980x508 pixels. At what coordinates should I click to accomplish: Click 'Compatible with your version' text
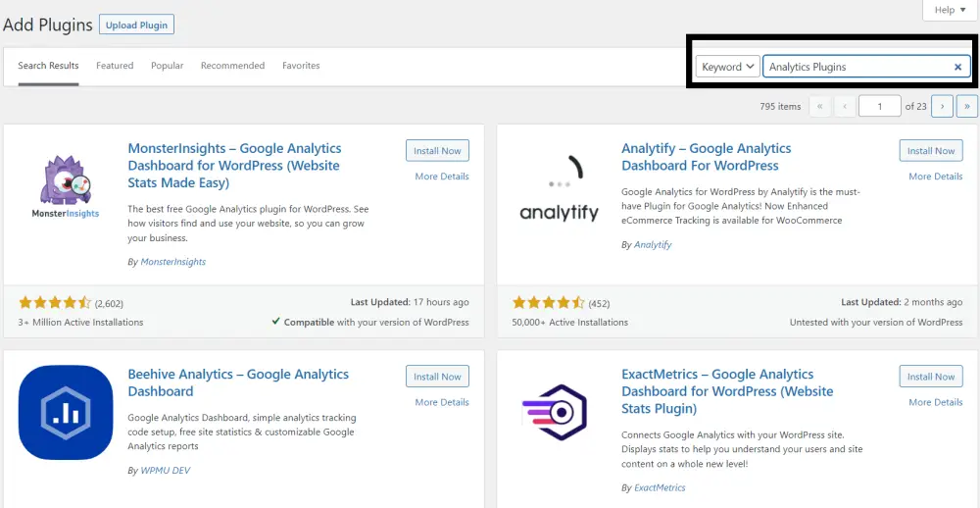(x=370, y=323)
